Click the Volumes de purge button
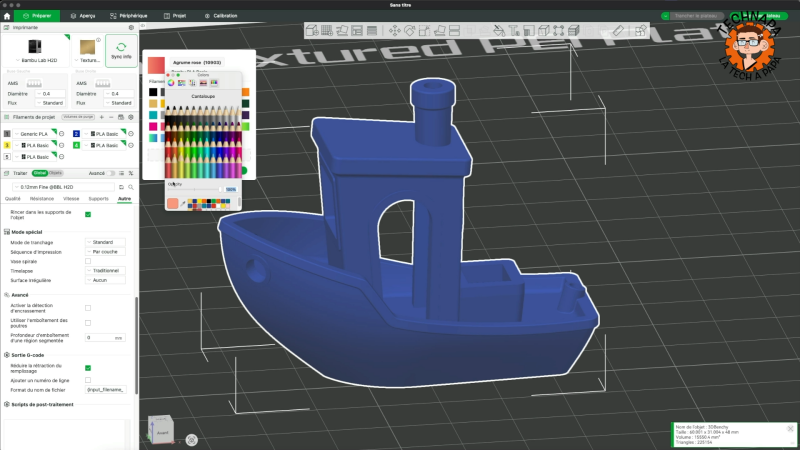 (x=78, y=117)
